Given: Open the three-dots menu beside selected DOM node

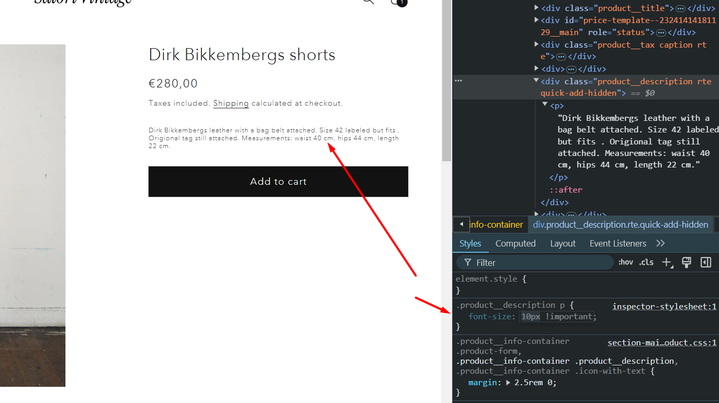Looking at the screenshot, I should tap(458, 81).
